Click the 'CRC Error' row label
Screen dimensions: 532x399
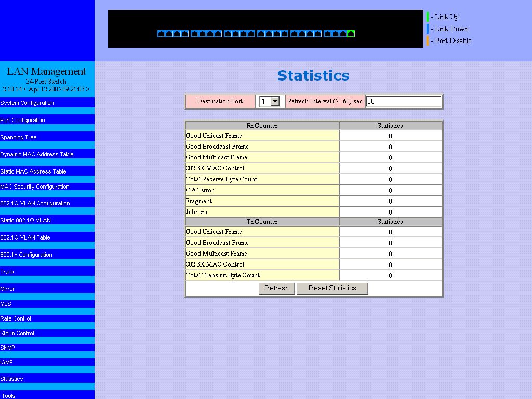click(199, 190)
